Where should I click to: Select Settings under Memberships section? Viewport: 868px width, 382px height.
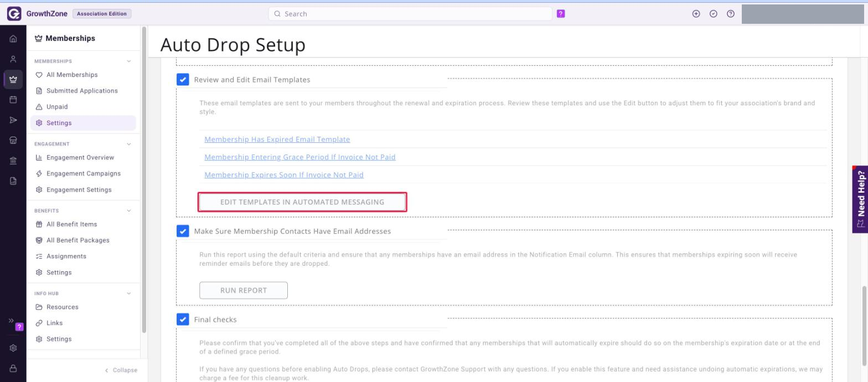[x=83, y=123]
